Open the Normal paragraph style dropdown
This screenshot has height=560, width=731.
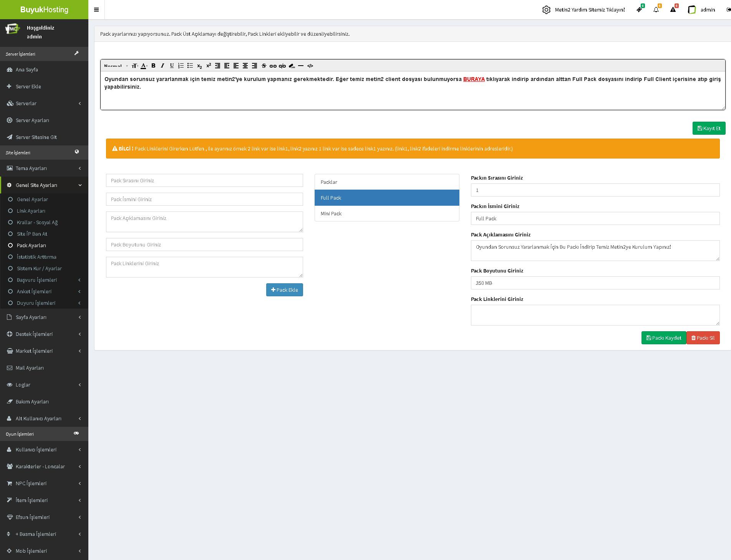[115, 66]
